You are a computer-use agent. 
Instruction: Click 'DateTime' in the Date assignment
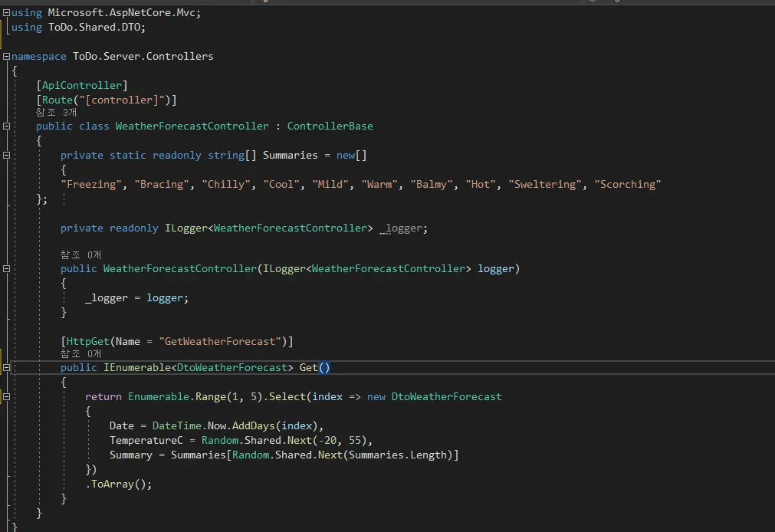pos(176,425)
